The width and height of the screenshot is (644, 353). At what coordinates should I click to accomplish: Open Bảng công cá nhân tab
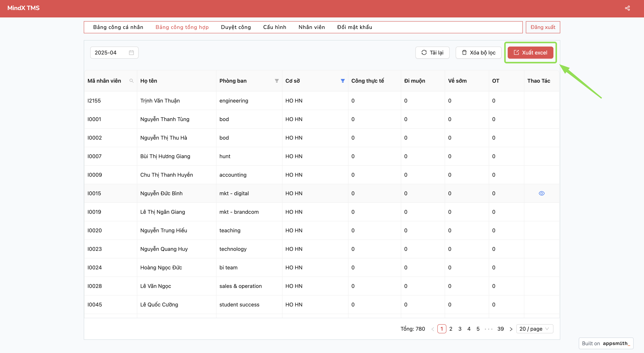click(x=118, y=27)
